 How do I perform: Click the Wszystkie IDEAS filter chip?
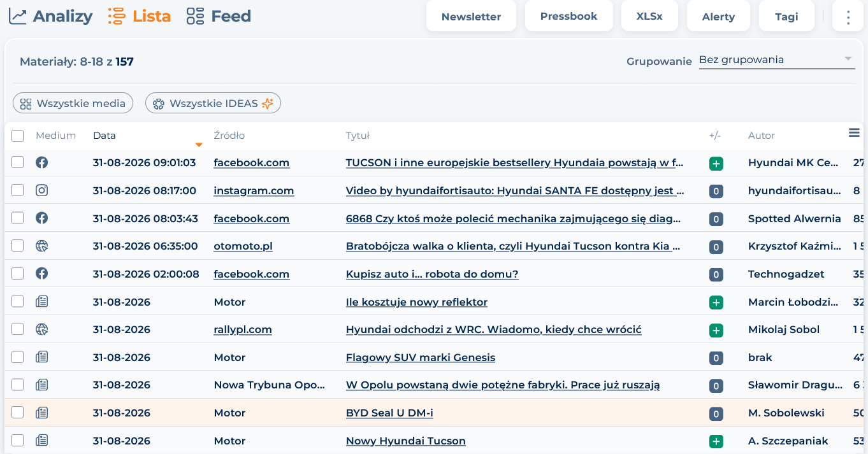pos(213,103)
